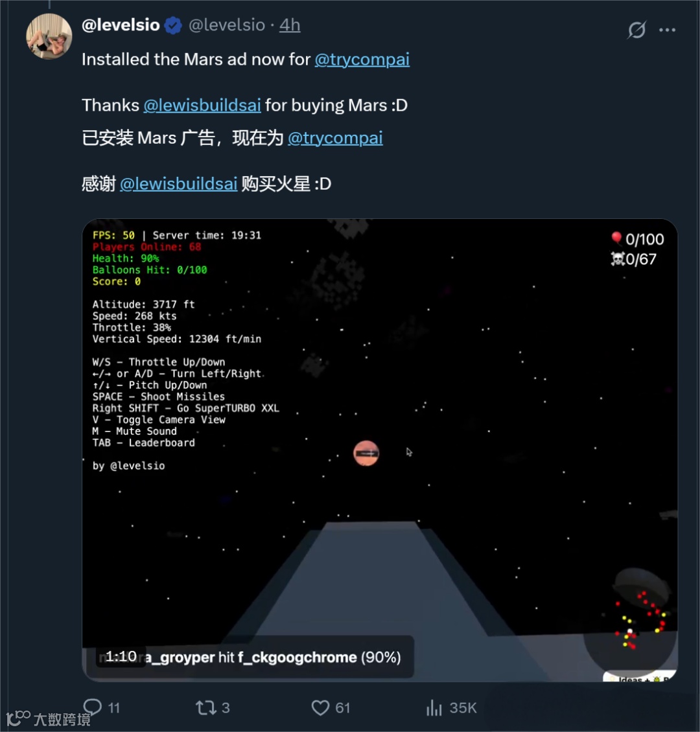Click the gray @levelsio handle

point(226,25)
